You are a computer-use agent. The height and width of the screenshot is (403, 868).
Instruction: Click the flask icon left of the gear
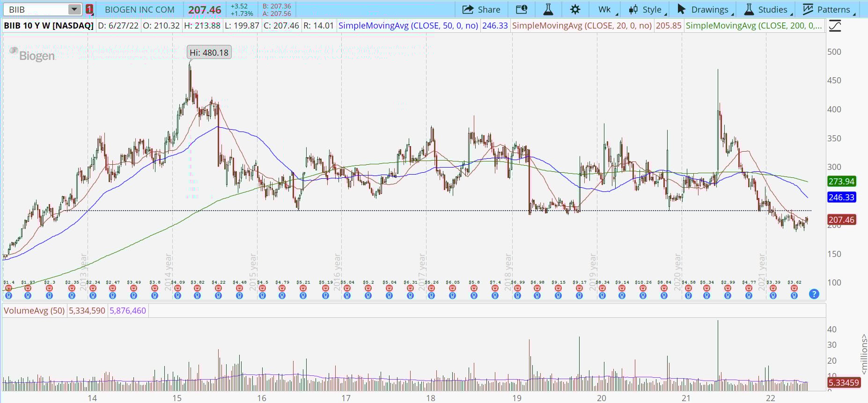coord(548,9)
